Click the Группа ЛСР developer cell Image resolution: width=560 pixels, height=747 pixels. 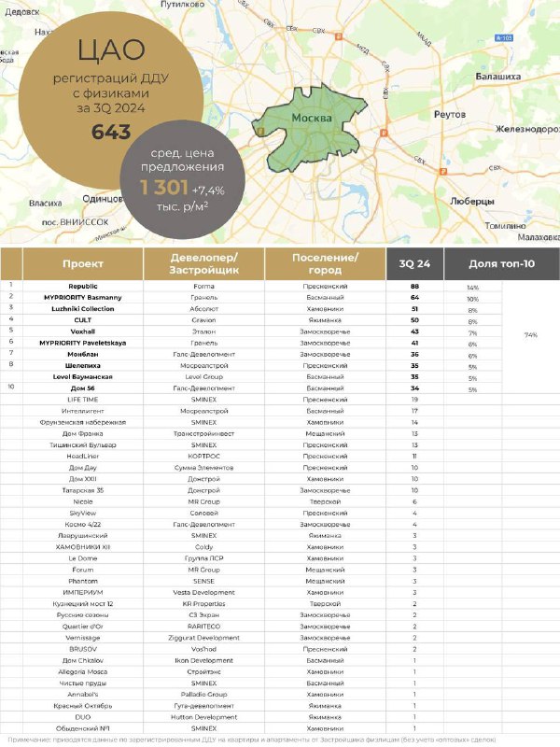pyautogui.click(x=203, y=558)
